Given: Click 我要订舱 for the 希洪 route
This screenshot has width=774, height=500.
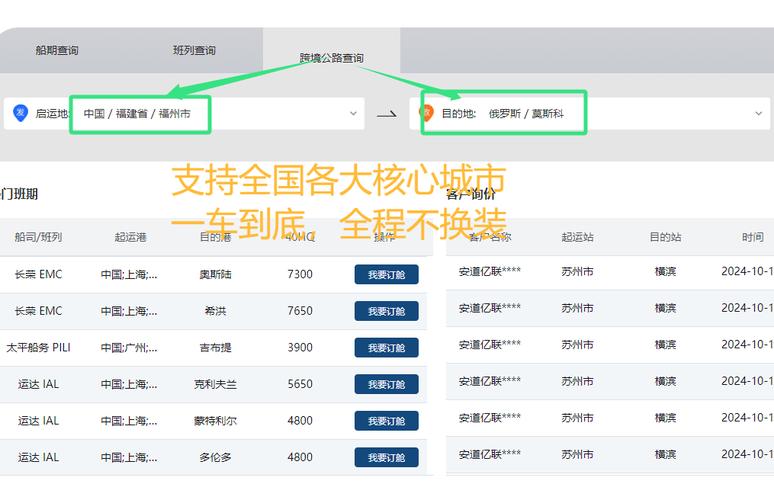Looking at the screenshot, I should 386,311.
